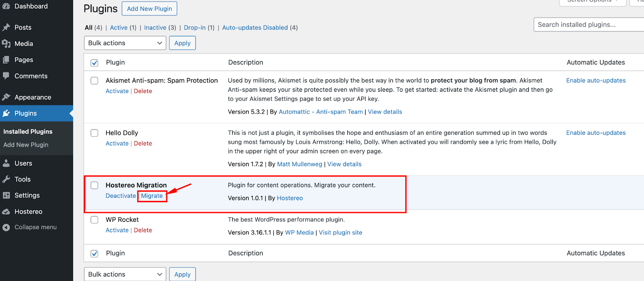Image resolution: width=644 pixels, height=281 pixels.
Task: View details for Akismet plugin
Action: (385, 112)
